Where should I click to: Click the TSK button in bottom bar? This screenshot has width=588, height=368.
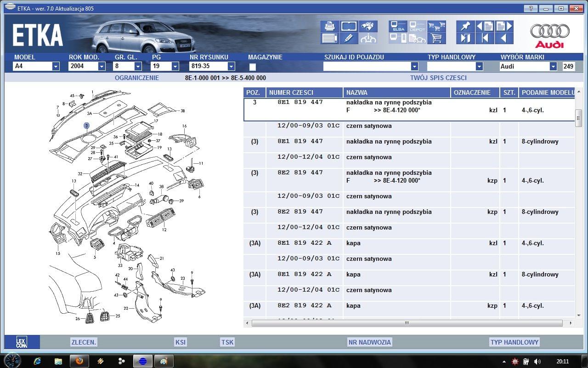tap(227, 342)
